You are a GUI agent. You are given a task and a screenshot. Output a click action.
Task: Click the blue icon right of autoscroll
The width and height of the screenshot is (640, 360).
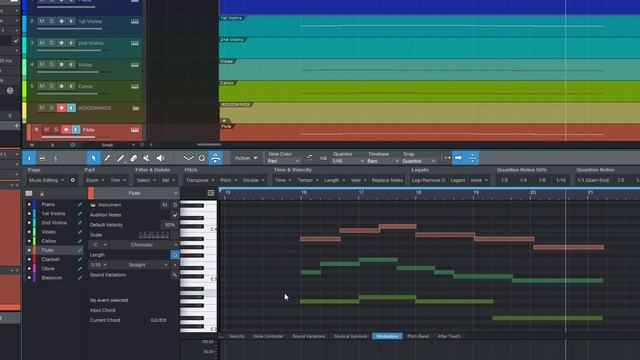pos(472,158)
